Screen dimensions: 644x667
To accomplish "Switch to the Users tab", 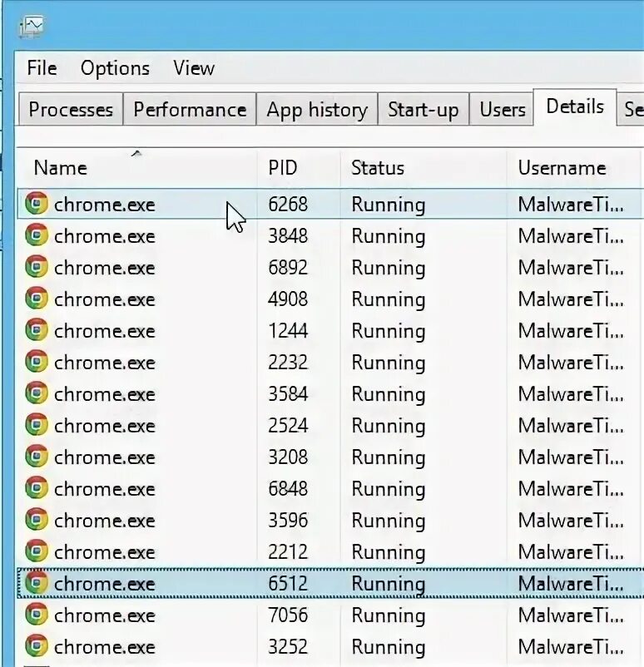I will tap(503, 109).
